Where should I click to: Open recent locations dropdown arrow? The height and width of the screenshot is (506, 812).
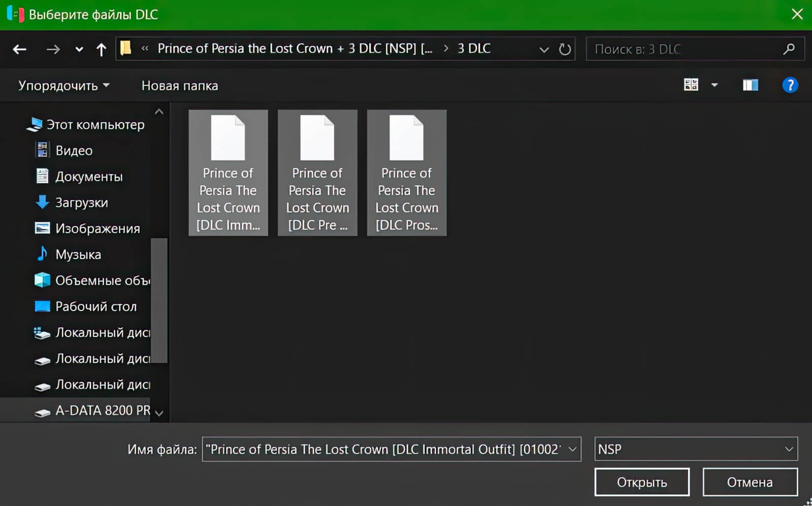pyautogui.click(x=79, y=49)
